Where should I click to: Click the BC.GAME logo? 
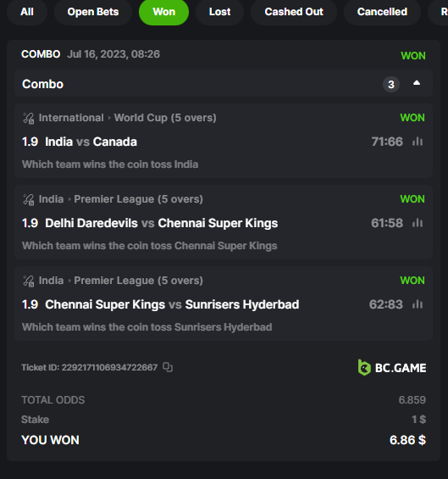pyautogui.click(x=392, y=367)
